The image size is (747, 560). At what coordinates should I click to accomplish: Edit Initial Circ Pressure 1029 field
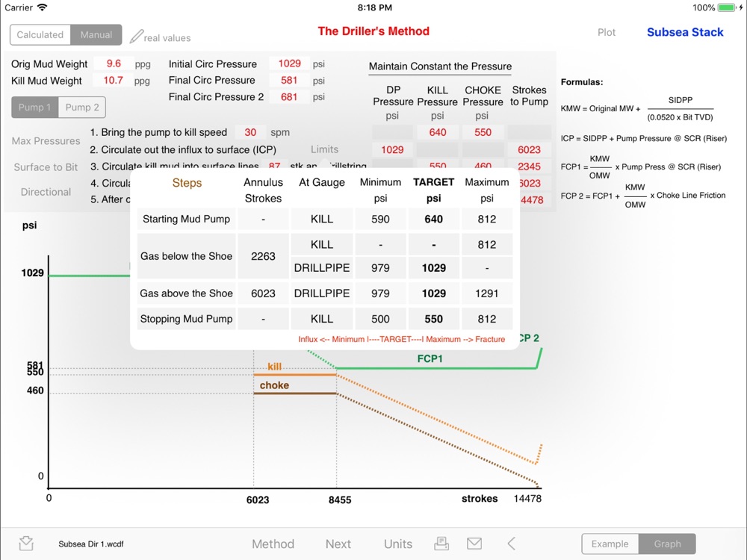290,63
